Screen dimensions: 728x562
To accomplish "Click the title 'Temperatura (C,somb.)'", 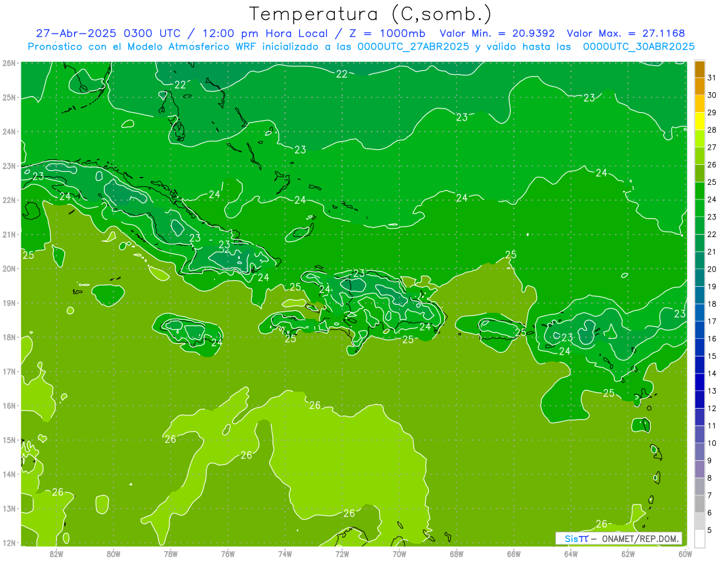I will coord(371,14).
